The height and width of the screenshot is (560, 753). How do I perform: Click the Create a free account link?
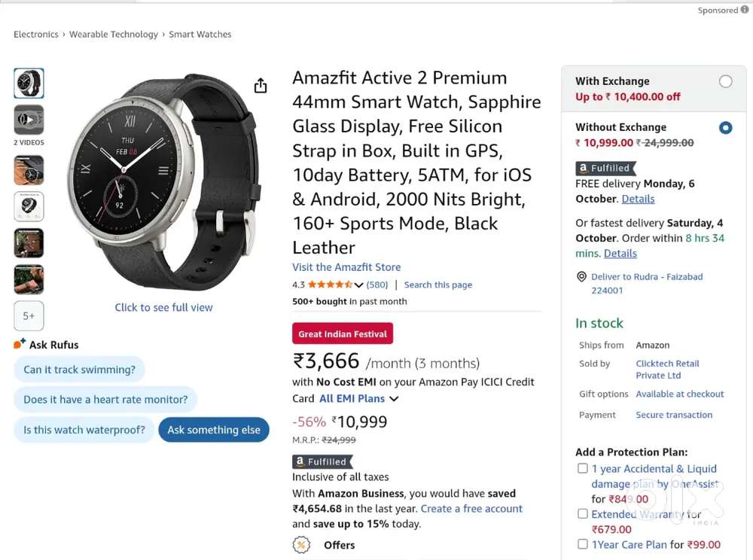coord(472,508)
